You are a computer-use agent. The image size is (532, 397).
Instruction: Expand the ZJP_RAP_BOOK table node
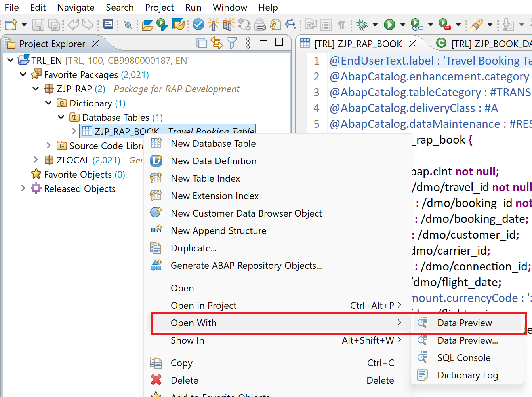coord(74,131)
